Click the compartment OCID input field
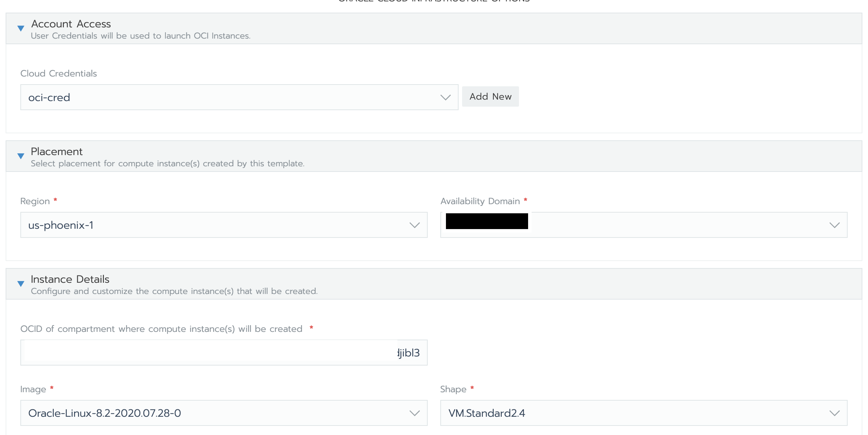 (x=224, y=352)
